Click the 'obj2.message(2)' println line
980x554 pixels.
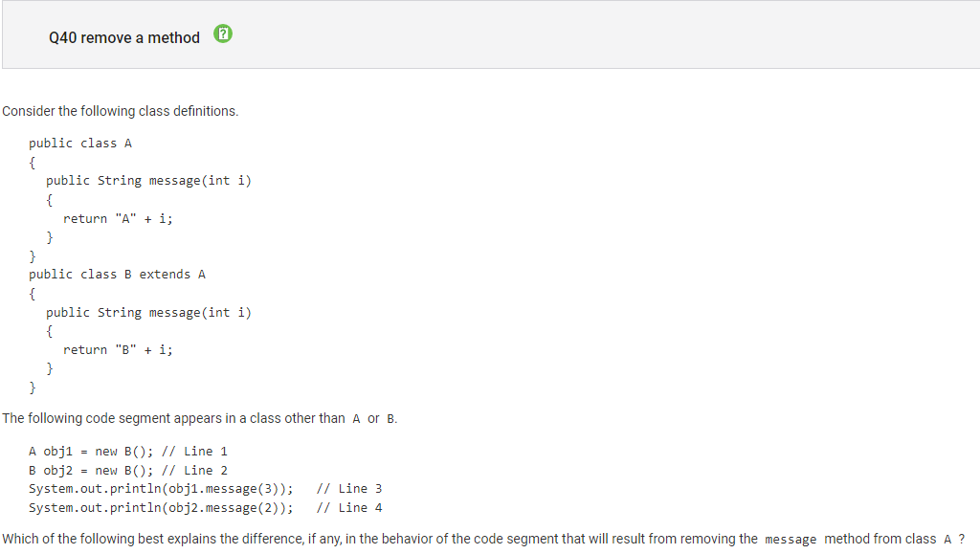point(161,508)
